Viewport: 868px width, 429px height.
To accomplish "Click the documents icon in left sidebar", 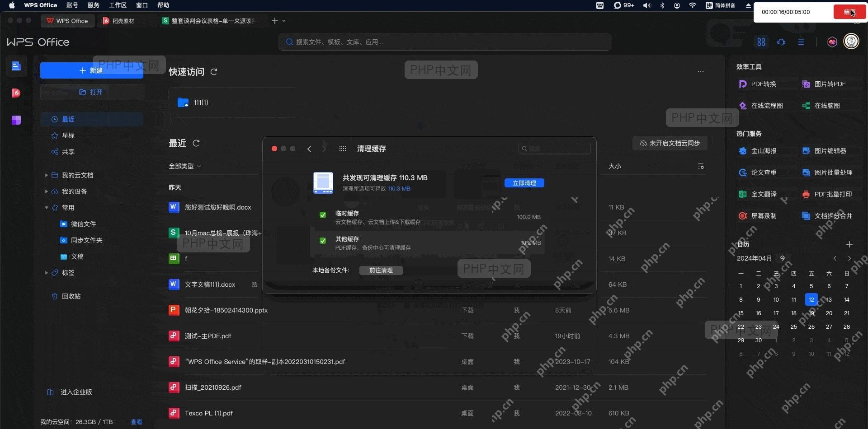I will pyautogui.click(x=16, y=66).
